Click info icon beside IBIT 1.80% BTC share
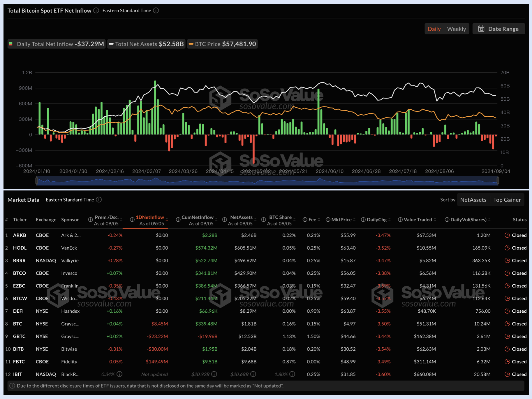 [292, 374]
